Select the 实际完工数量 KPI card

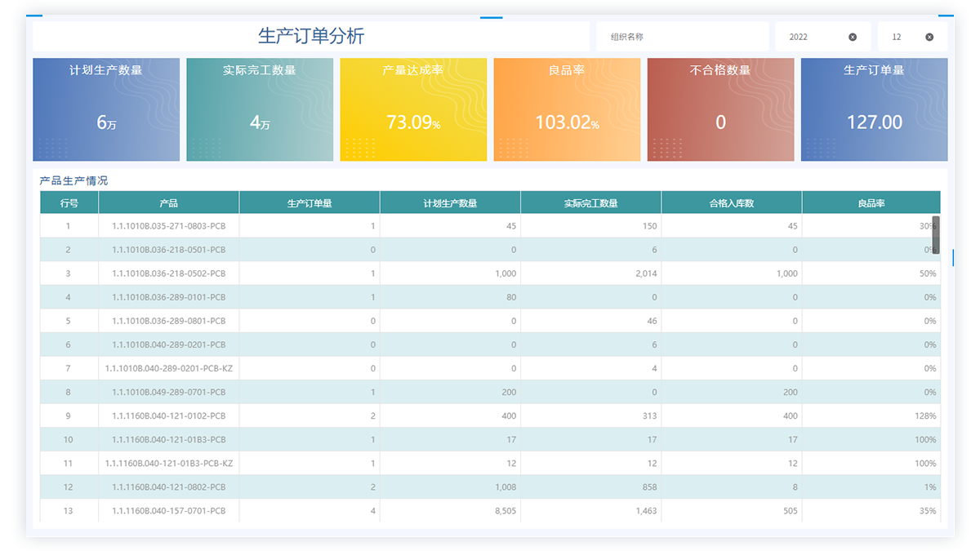[260, 109]
